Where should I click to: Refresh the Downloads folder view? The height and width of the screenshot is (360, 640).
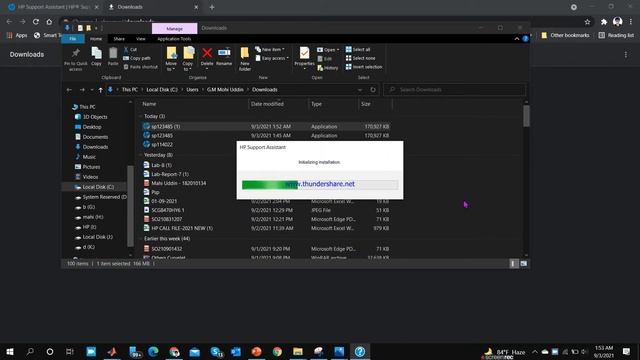[x=373, y=90]
